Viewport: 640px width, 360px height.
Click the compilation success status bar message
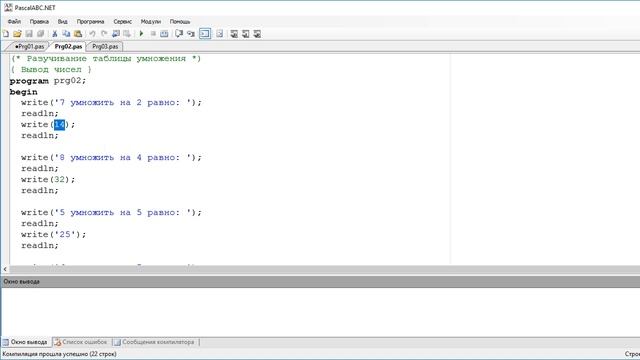[60, 354]
